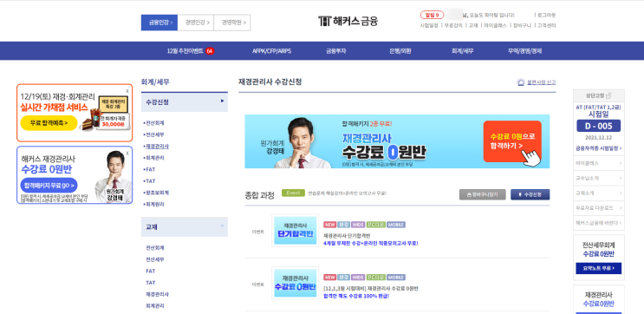Open the 하이클래스 link in the header
The height and width of the screenshot is (314, 644).
(495, 25)
